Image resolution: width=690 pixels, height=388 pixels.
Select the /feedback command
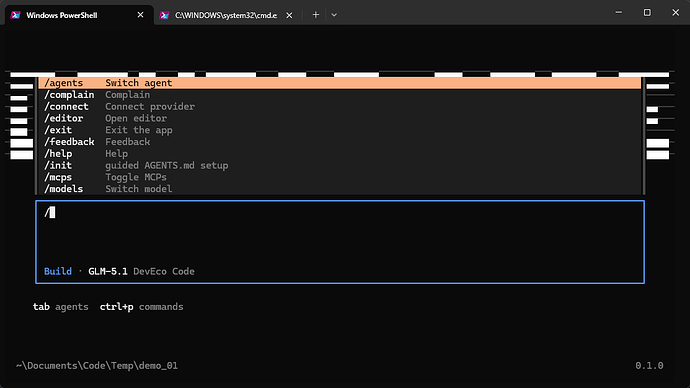(x=340, y=142)
